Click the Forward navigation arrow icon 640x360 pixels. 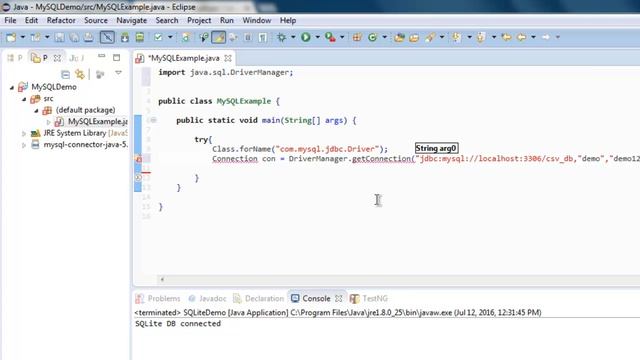[546, 37]
